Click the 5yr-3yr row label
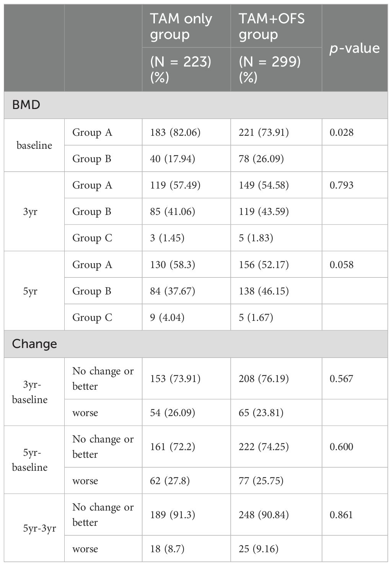This screenshot has width=392, height=566. [x=39, y=528]
